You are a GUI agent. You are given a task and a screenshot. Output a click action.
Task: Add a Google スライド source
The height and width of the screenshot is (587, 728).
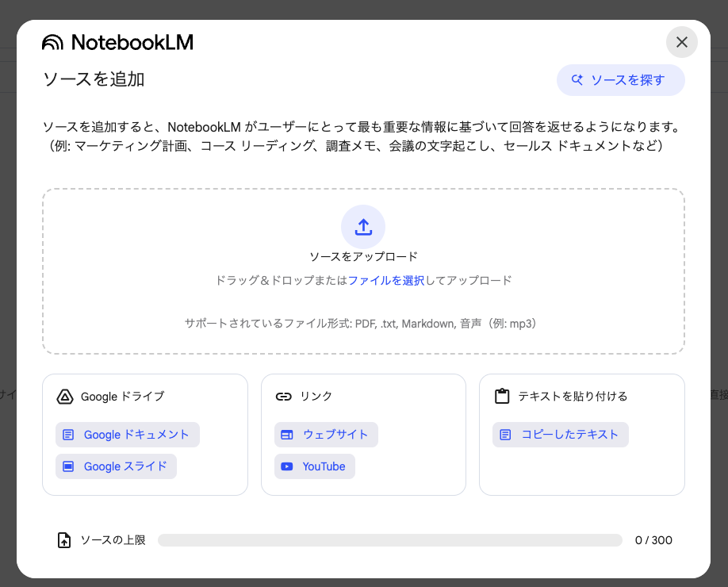tap(116, 466)
